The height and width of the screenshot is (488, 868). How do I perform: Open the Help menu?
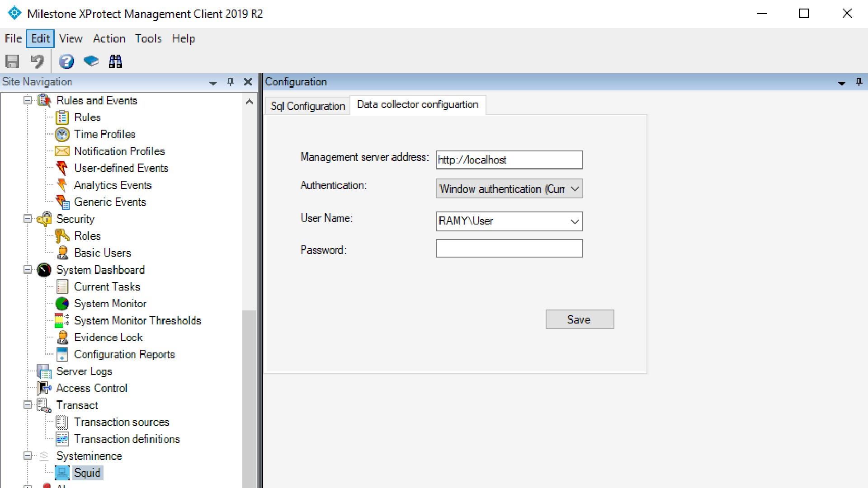pyautogui.click(x=184, y=39)
